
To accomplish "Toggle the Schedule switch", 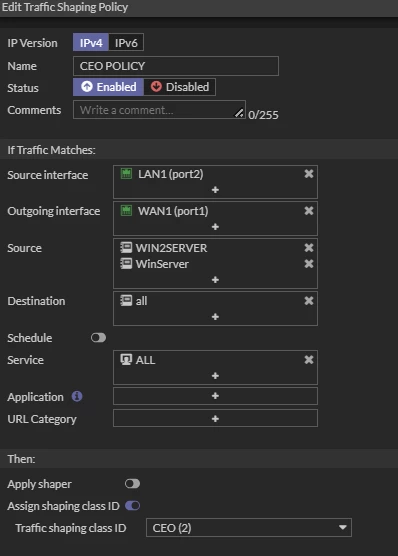I will (x=98, y=338).
